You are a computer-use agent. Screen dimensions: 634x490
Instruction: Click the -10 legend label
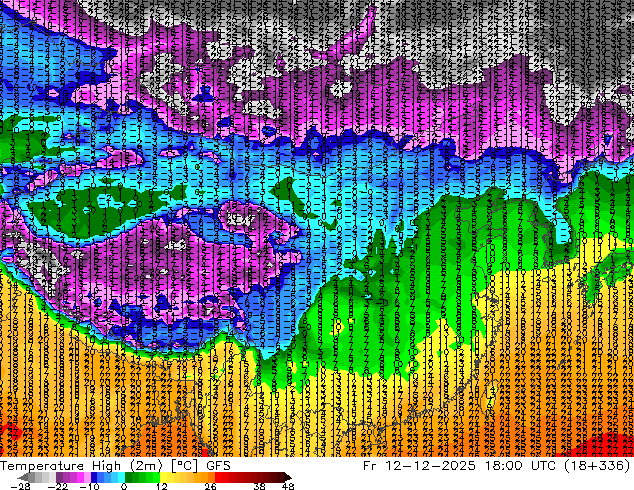[89, 486]
